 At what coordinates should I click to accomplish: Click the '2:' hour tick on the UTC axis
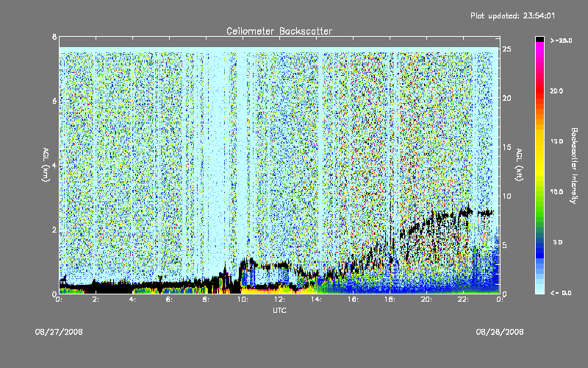(96, 300)
